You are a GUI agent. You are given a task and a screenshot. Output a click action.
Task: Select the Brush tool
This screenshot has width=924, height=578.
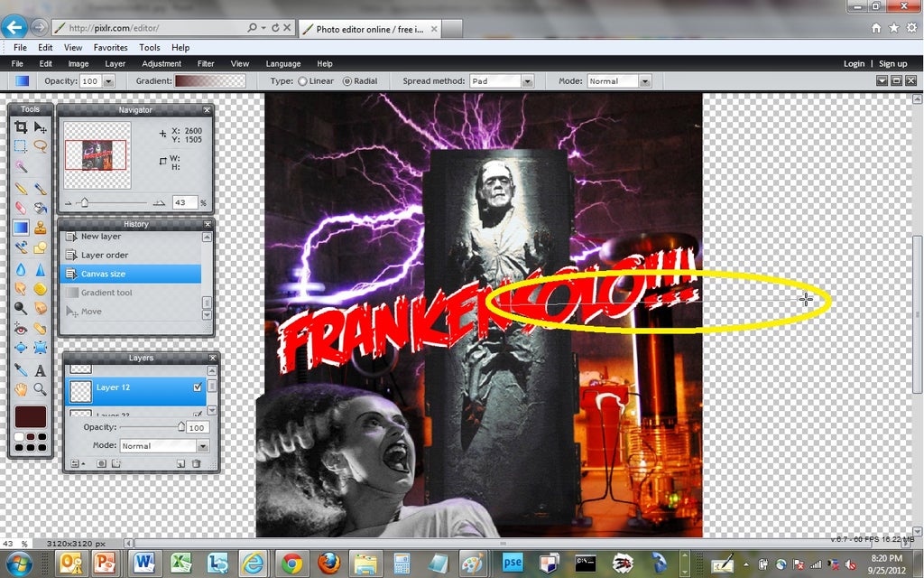(x=40, y=189)
